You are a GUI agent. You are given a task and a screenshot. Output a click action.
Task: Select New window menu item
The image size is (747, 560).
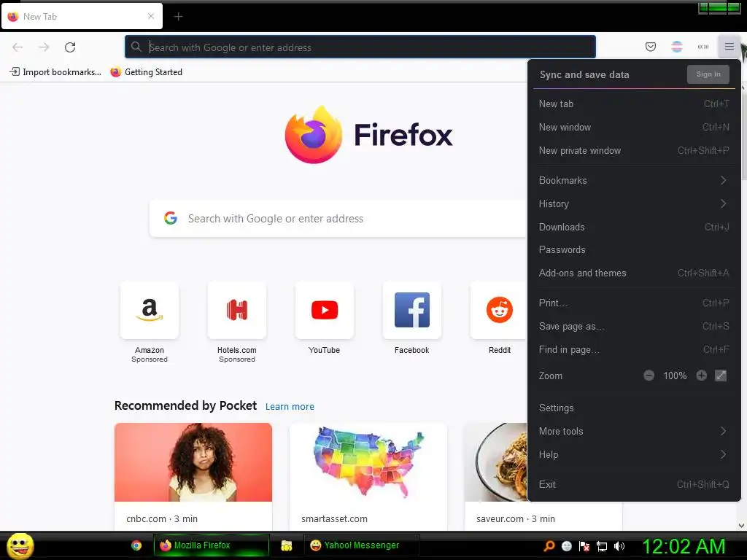634,127
